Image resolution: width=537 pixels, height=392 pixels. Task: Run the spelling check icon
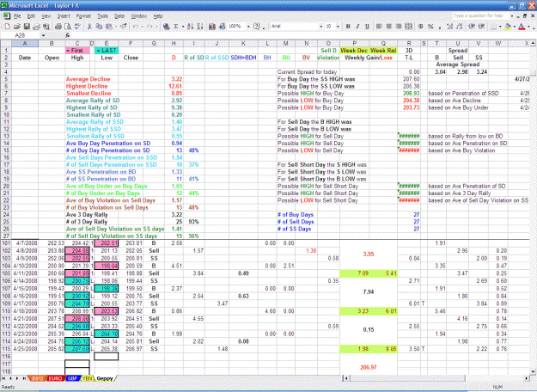[77, 27]
